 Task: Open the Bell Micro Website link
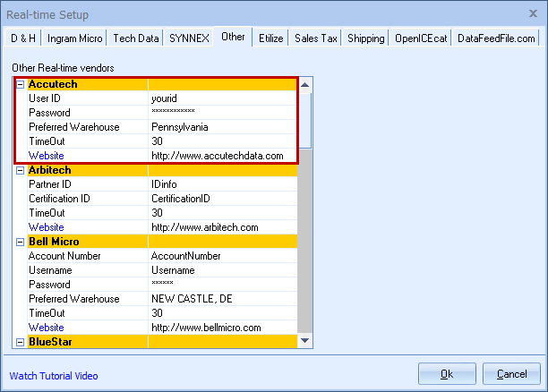click(x=47, y=328)
